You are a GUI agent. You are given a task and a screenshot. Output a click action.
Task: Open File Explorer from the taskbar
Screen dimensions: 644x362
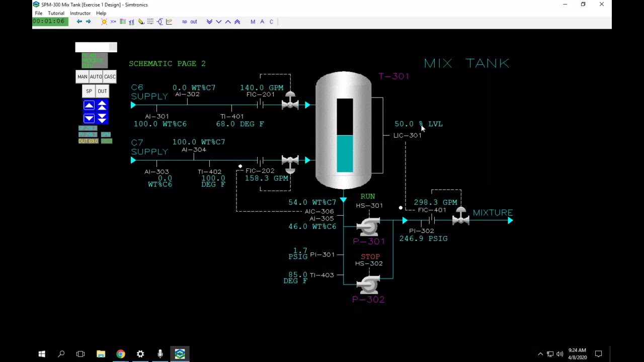(101, 354)
